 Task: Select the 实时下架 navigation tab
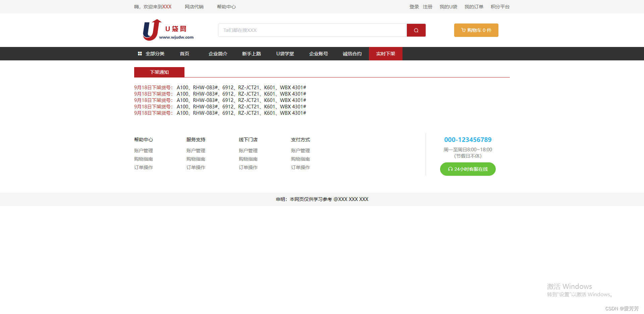386,54
